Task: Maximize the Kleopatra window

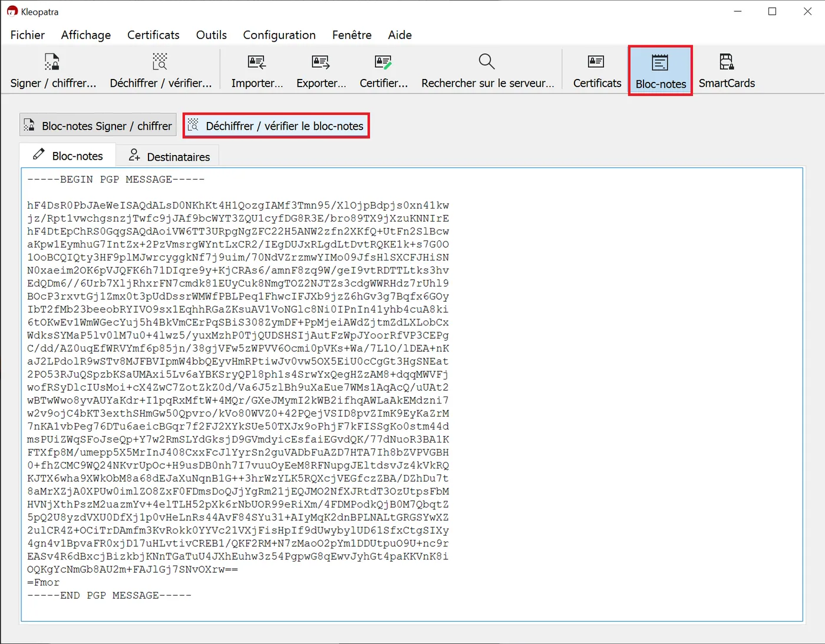Action: pyautogui.click(x=773, y=11)
